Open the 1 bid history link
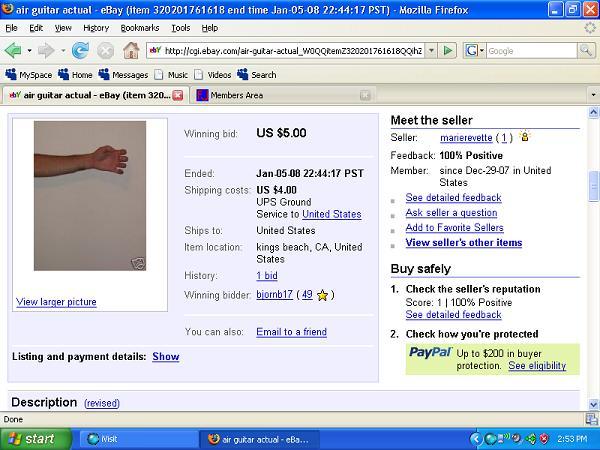600x450 pixels. click(267, 276)
